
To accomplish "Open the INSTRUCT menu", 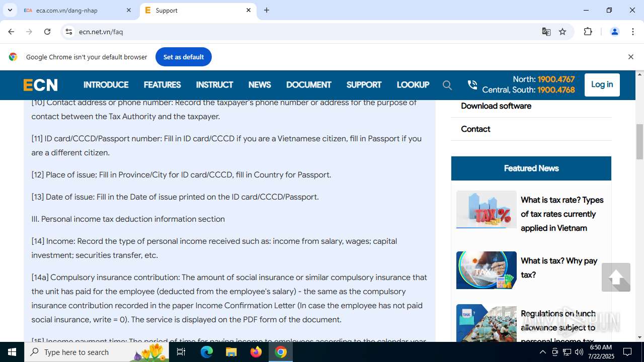I will click(214, 85).
